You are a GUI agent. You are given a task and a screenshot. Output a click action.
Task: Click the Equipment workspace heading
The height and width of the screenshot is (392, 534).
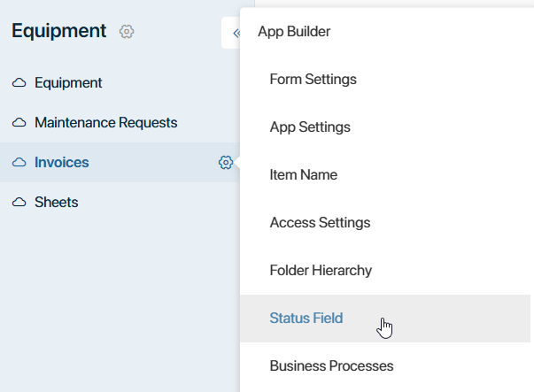click(59, 31)
